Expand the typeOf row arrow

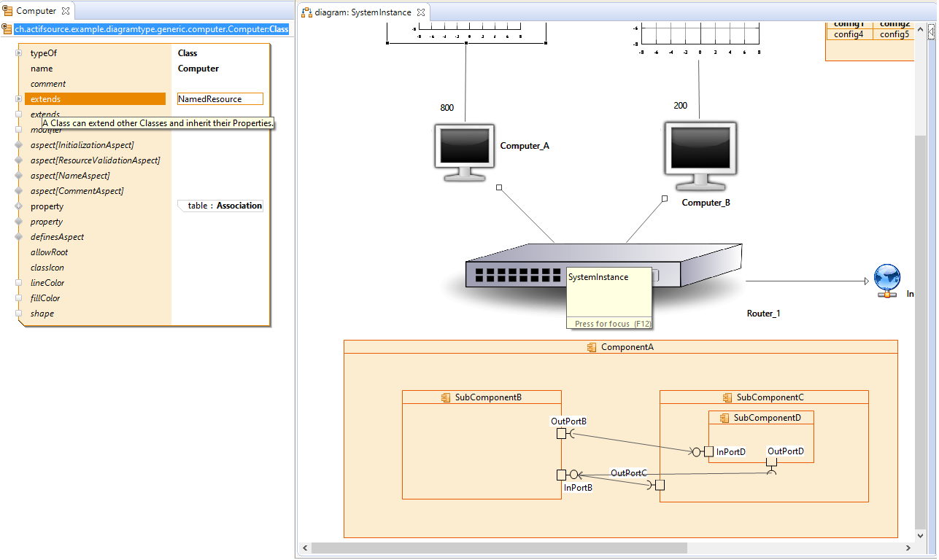click(x=19, y=53)
